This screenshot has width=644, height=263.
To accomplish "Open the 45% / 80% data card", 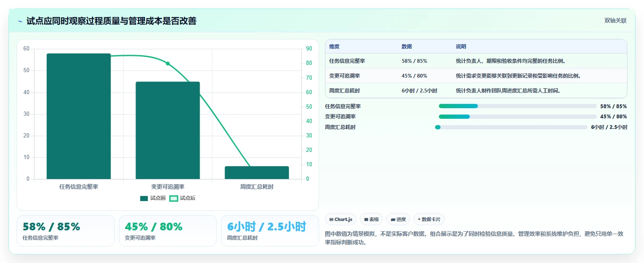I will click(x=168, y=231).
